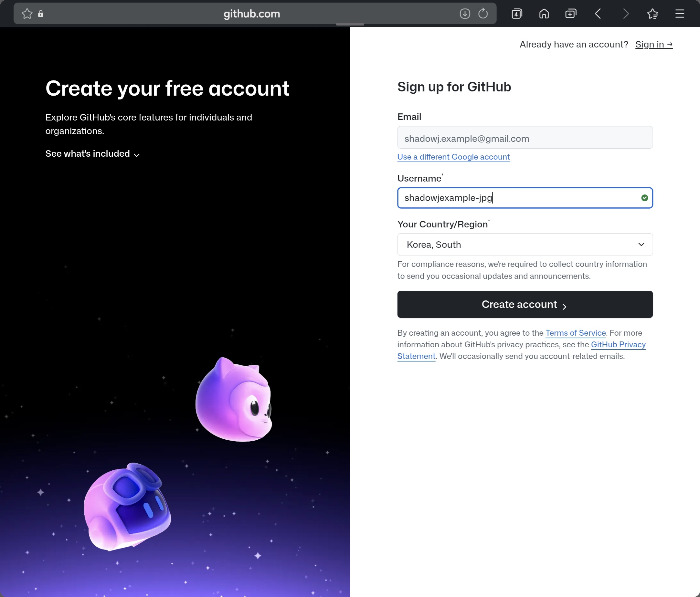Reload the page with refresh icon
The height and width of the screenshot is (597, 700).
point(483,14)
